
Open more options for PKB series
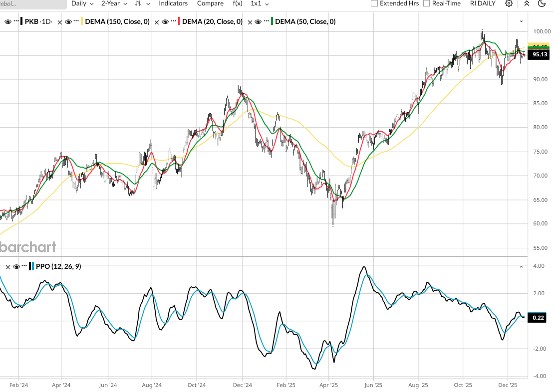pyautogui.click(x=16, y=21)
